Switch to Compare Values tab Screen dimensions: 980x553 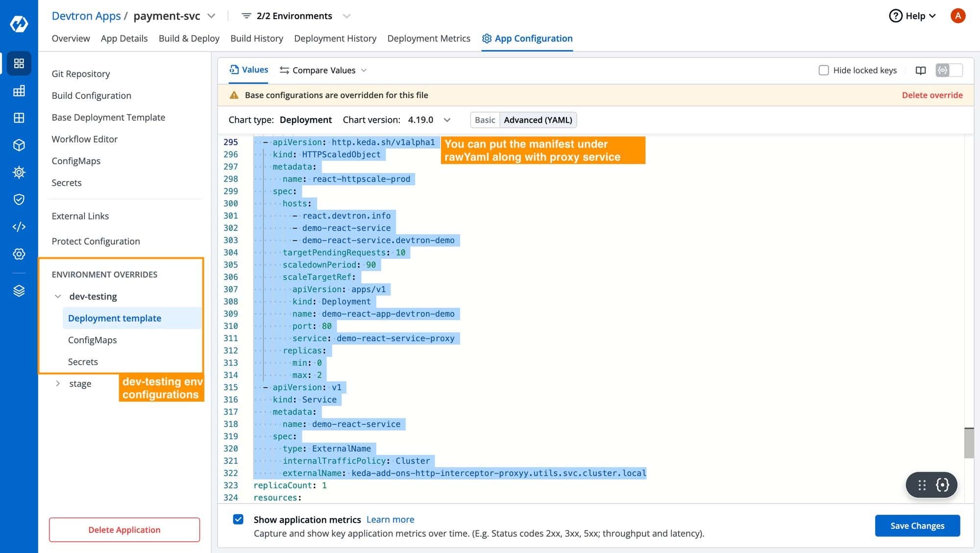point(324,70)
